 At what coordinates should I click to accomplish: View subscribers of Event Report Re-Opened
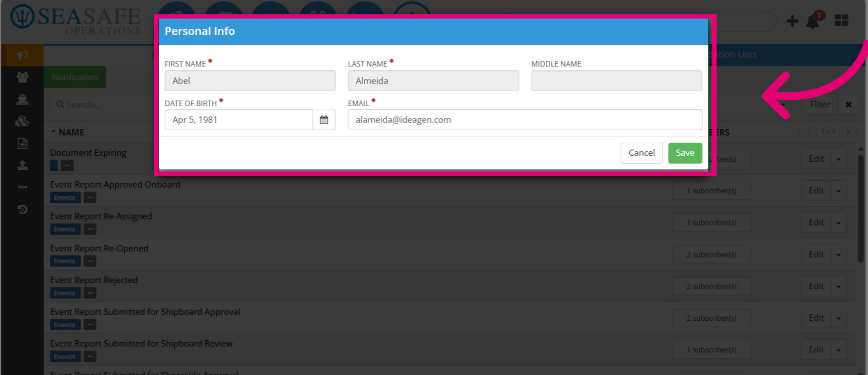712,254
